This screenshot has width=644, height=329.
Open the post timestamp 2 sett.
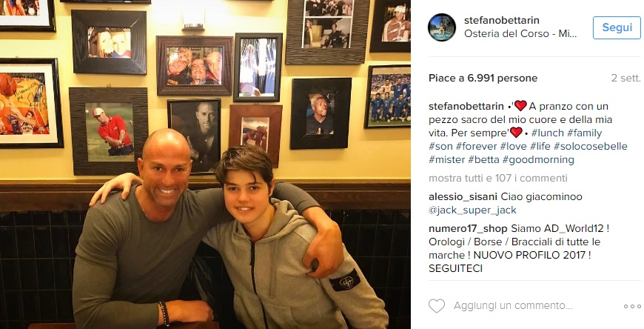tap(625, 78)
